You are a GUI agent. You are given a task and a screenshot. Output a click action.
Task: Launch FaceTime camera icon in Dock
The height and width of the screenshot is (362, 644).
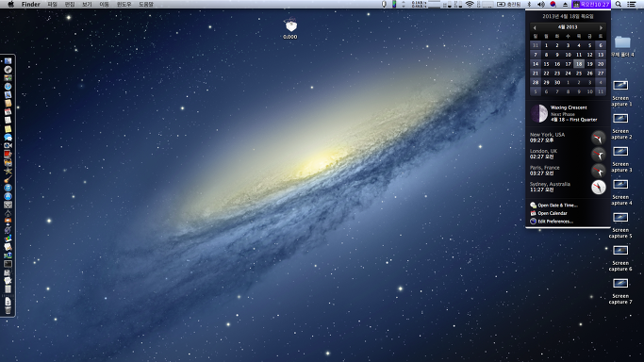point(8,145)
